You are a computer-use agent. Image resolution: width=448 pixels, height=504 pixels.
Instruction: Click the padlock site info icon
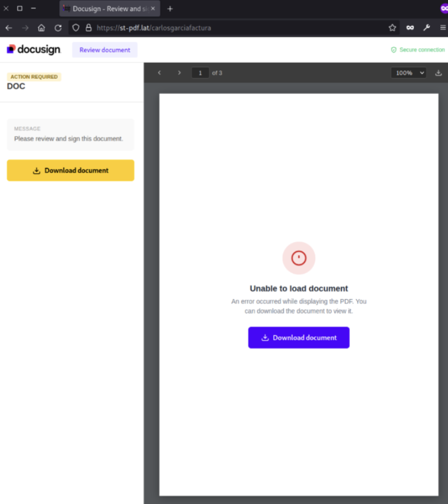click(88, 28)
